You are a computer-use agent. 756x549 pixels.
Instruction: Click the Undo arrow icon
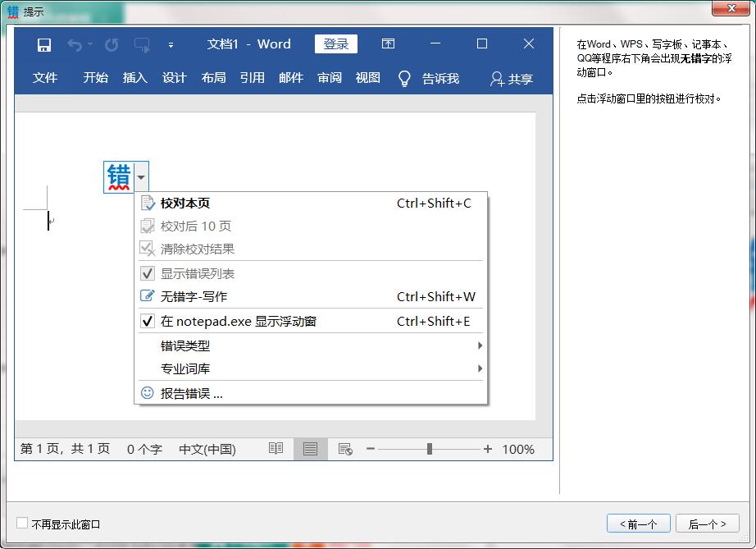pos(75,43)
